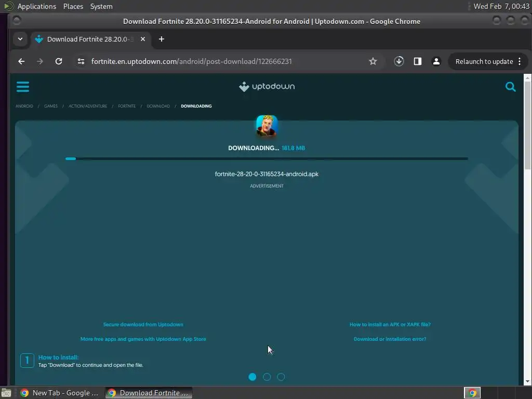
Task: Open the tab search dropdown
Action: point(20,39)
